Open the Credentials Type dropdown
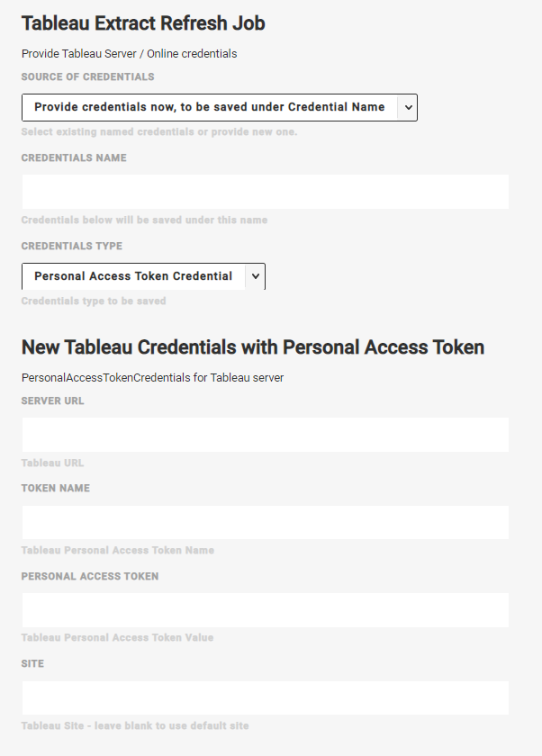Viewport: 542px width, 756px height. click(x=133, y=276)
